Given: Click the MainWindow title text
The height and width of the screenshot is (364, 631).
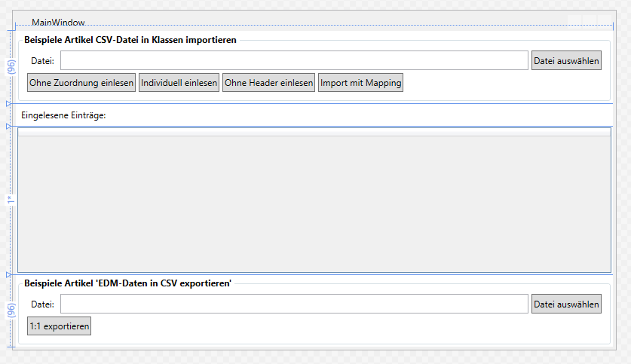Looking at the screenshot, I should (x=58, y=23).
